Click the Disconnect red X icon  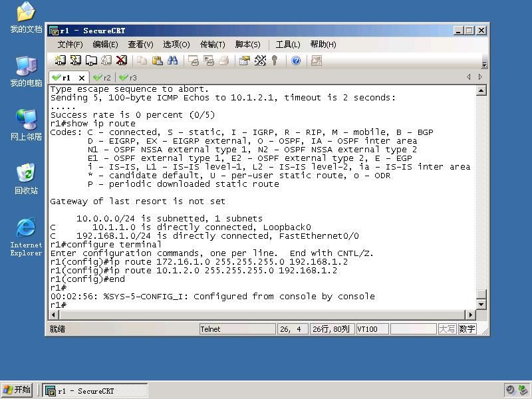point(122,61)
